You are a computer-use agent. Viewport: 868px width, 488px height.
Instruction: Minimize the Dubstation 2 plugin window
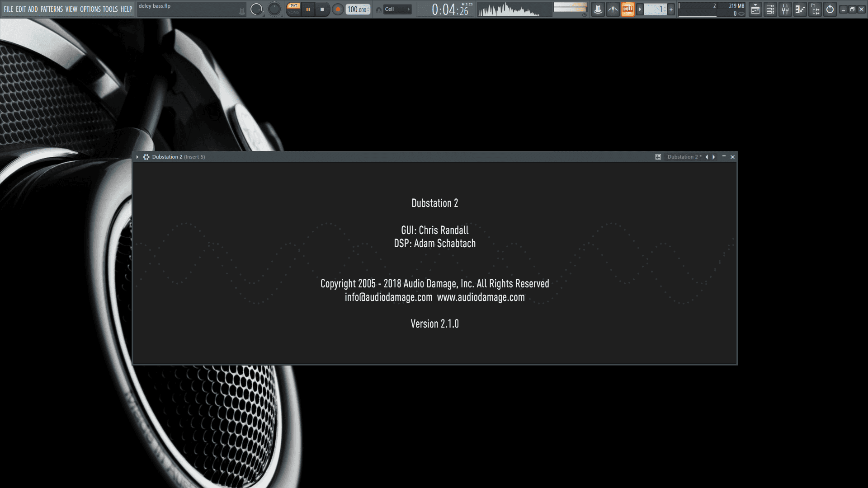point(724,156)
